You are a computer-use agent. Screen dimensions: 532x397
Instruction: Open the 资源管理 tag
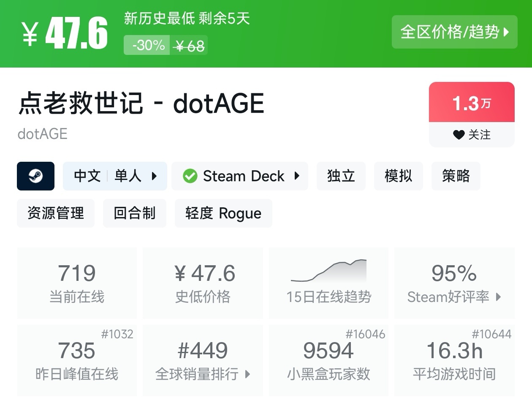coord(56,213)
